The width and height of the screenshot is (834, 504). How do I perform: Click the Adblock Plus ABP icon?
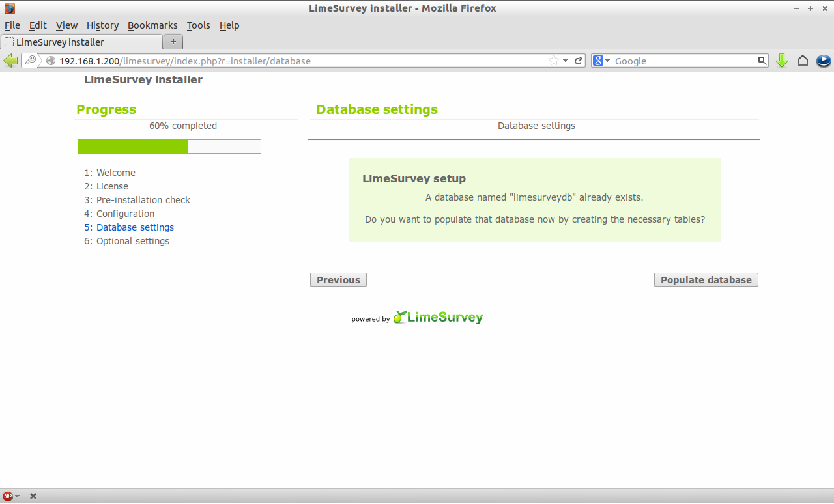(8, 496)
